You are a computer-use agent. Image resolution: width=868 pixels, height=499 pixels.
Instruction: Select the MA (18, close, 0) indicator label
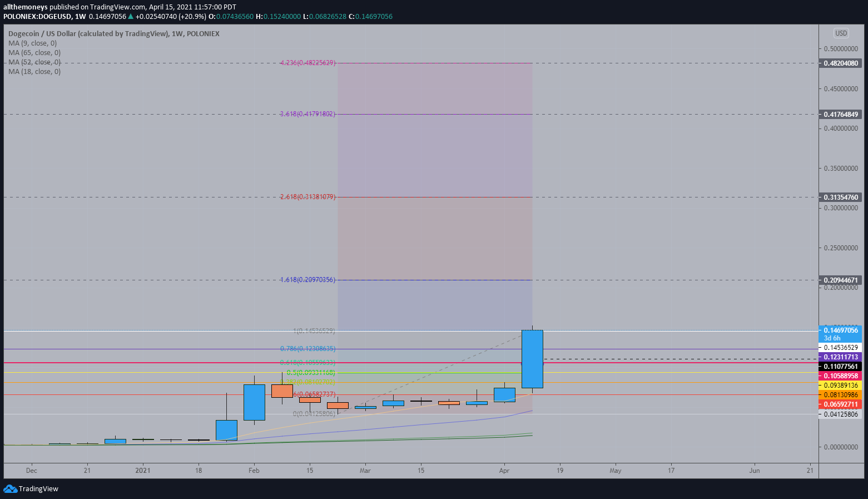pyautogui.click(x=34, y=72)
